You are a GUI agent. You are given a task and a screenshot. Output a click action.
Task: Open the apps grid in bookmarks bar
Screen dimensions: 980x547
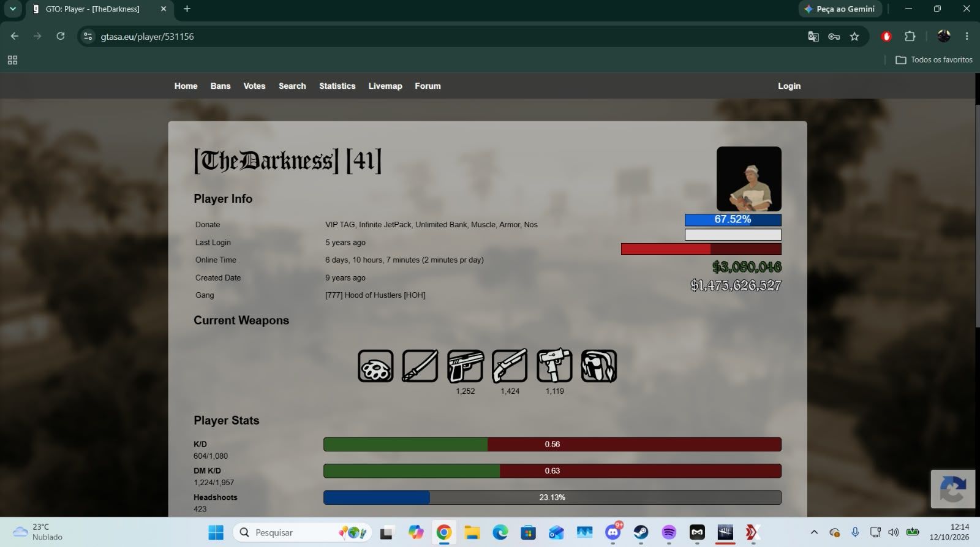click(12, 60)
